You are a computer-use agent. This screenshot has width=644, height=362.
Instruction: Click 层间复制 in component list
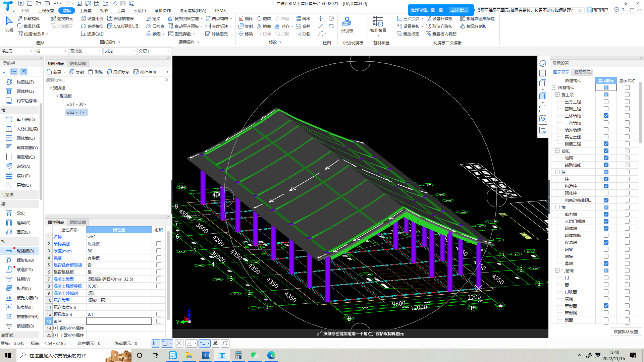coord(118,72)
